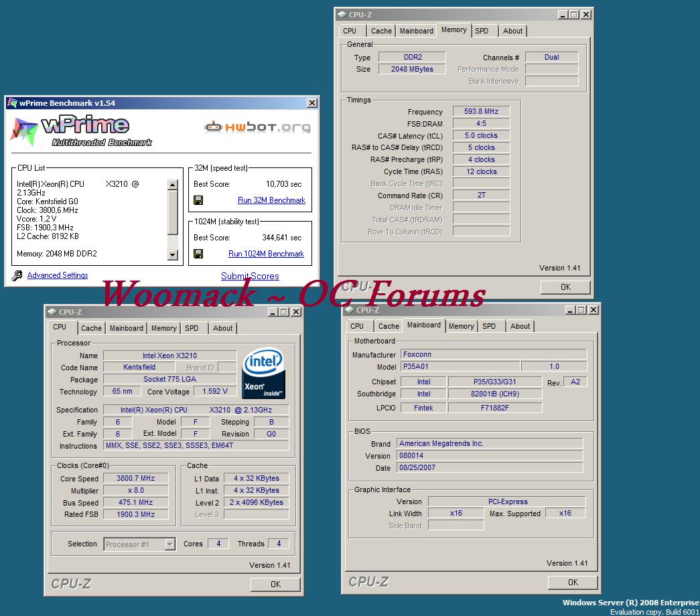
Task: Click the key icon next to Advanced Settings
Action: [x=17, y=275]
